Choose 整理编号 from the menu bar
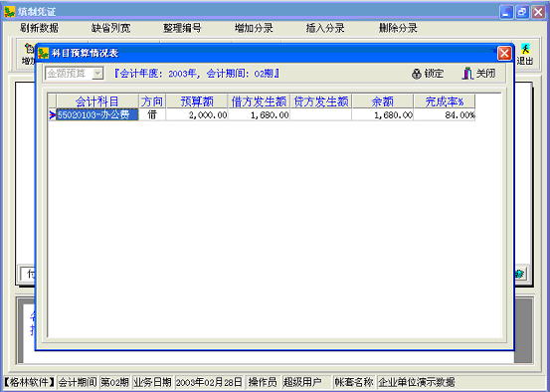550x392 pixels. click(182, 28)
